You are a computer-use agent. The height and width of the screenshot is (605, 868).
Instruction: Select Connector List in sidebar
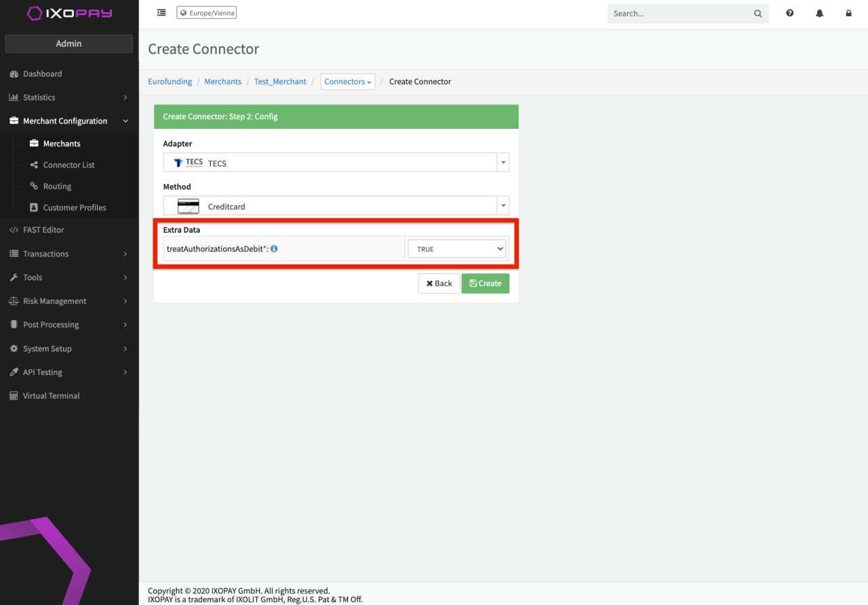[x=68, y=165]
